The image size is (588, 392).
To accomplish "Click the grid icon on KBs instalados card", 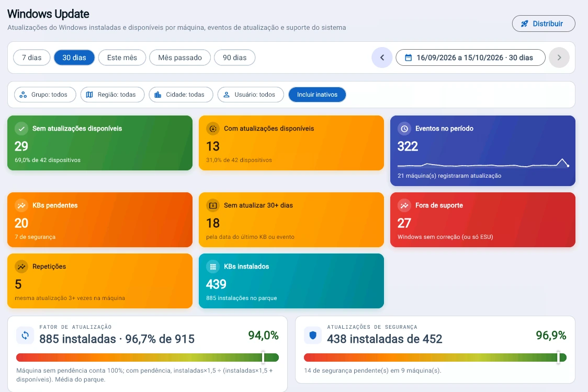I will pos(213,267).
